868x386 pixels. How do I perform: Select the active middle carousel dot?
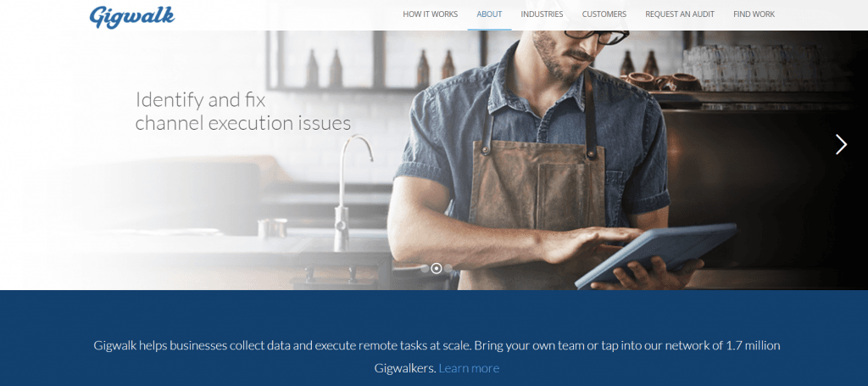[x=437, y=269]
